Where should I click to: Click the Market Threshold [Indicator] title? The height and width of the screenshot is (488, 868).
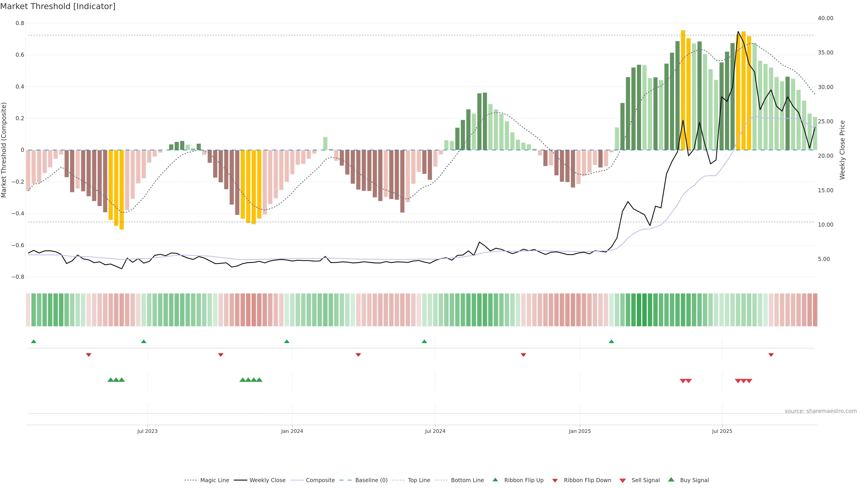point(58,6)
